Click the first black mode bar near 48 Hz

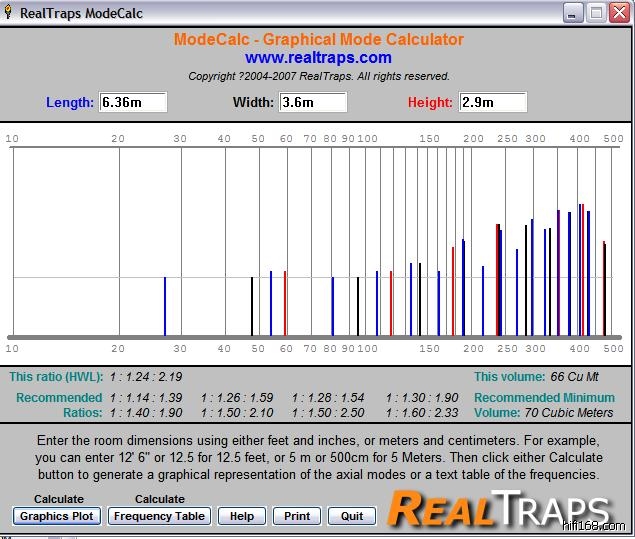pos(251,306)
